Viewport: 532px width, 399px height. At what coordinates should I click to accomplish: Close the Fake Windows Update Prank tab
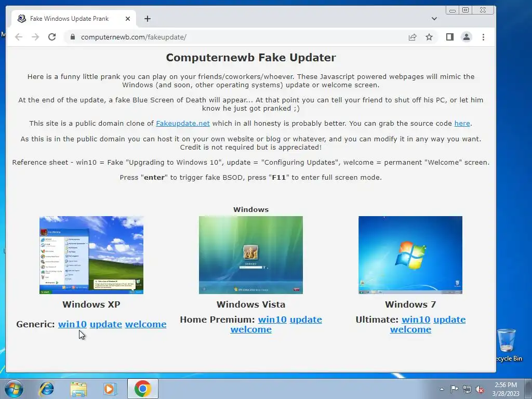pyautogui.click(x=128, y=19)
